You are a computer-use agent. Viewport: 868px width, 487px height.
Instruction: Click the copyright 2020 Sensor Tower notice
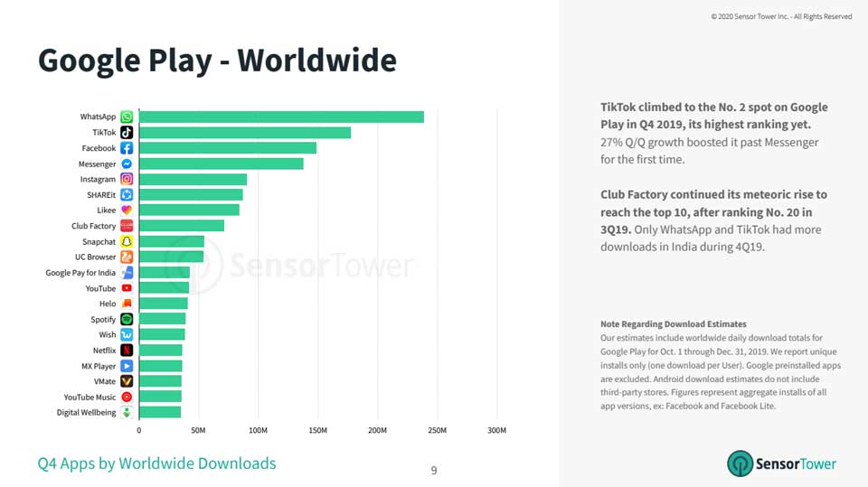781,16
